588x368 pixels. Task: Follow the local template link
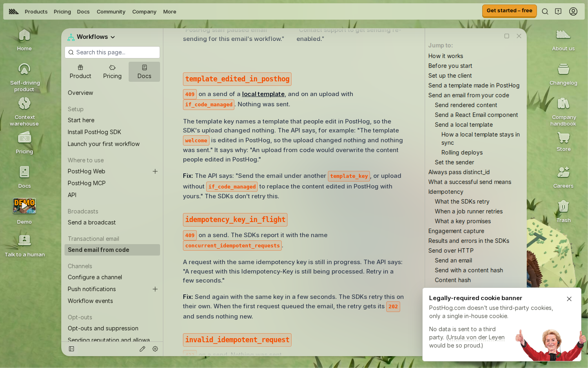263,94
